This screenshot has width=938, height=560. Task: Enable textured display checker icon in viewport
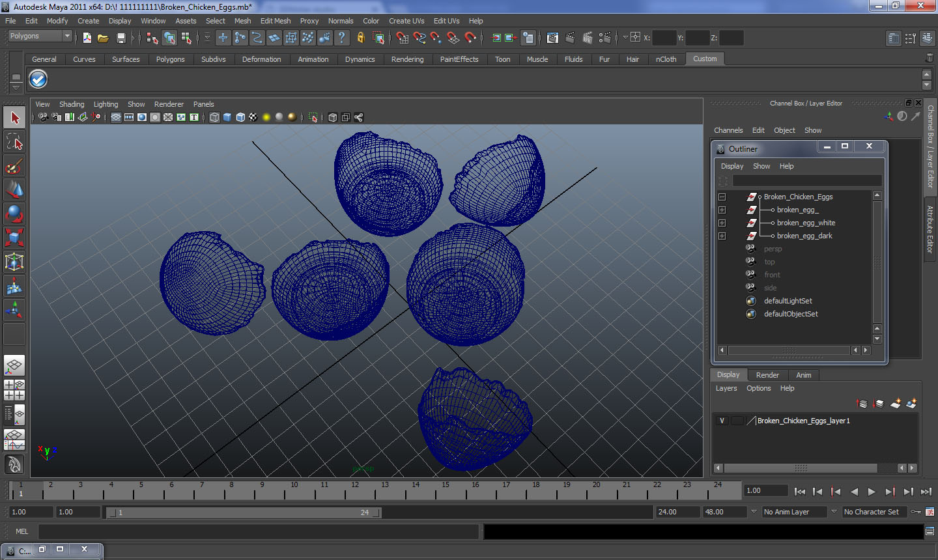pyautogui.click(x=253, y=117)
